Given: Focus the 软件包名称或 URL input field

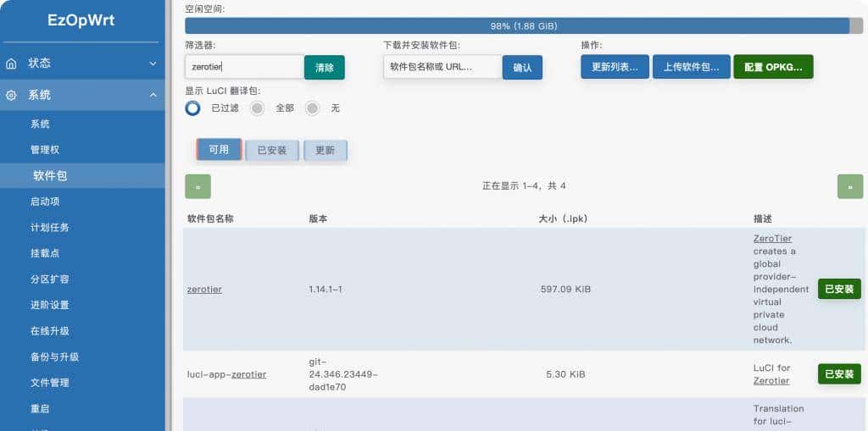Looking at the screenshot, I should (x=442, y=67).
